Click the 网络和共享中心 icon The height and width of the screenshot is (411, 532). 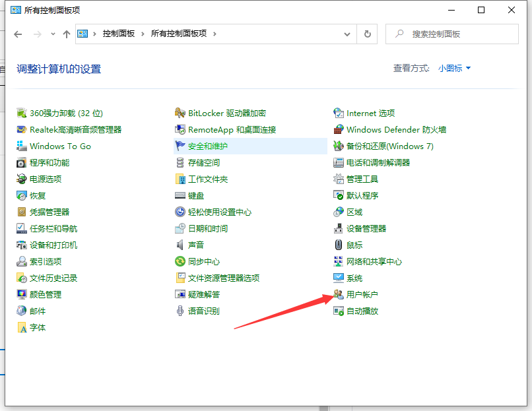[339, 261]
